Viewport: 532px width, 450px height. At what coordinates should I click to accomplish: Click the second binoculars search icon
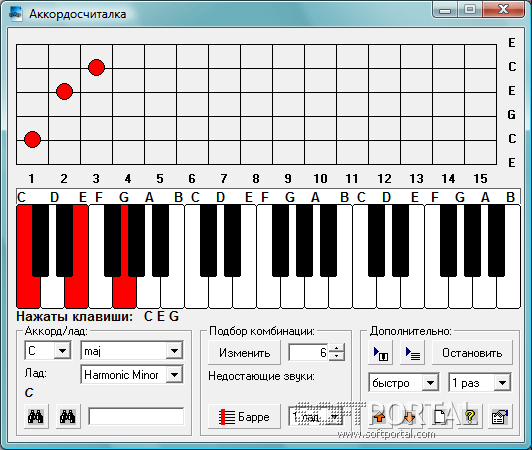(68, 416)
